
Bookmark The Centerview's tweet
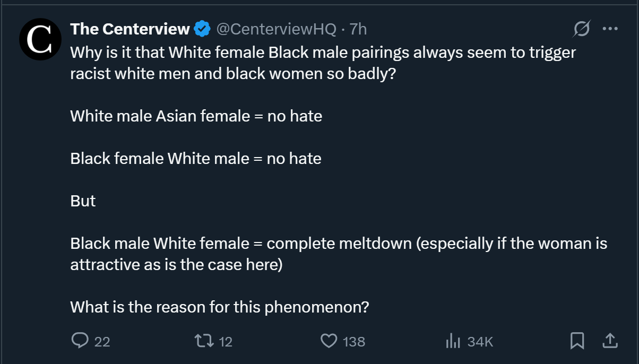[x=577, y=341]
